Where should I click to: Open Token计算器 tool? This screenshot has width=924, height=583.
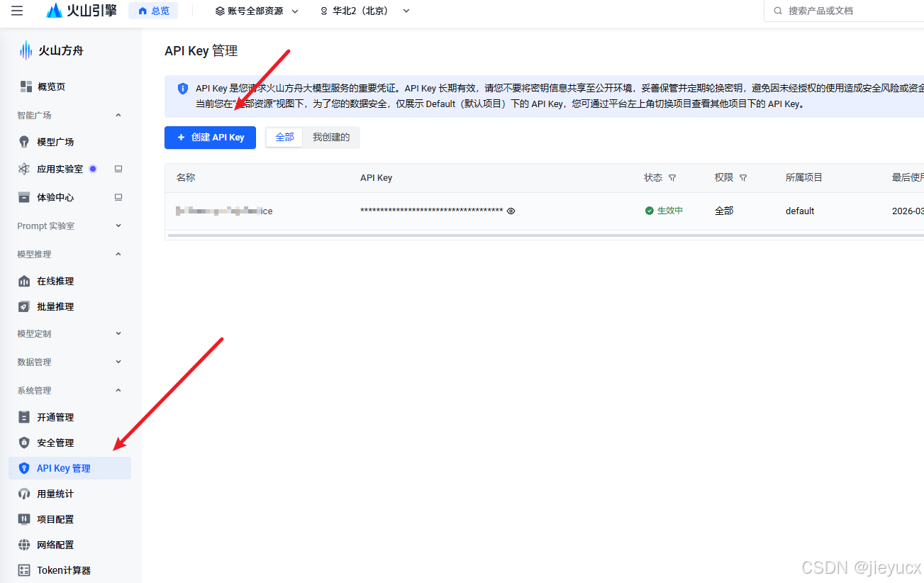coord(64,570)
